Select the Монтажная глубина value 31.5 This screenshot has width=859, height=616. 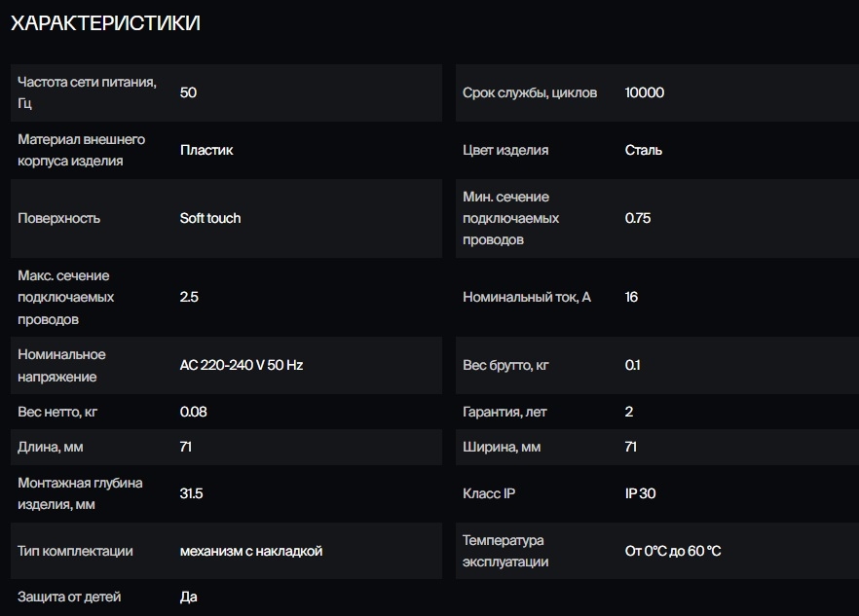(x=192, y=493)
